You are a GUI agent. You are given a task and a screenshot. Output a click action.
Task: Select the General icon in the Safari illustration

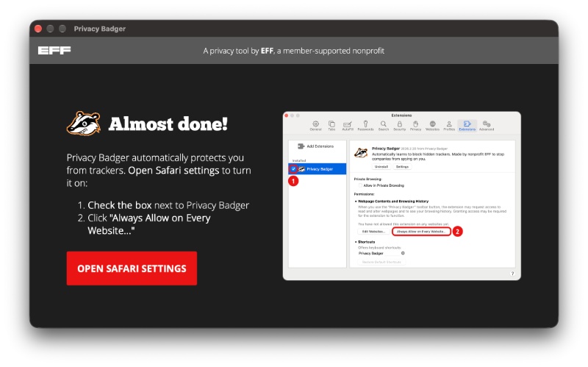pos(316,125)
